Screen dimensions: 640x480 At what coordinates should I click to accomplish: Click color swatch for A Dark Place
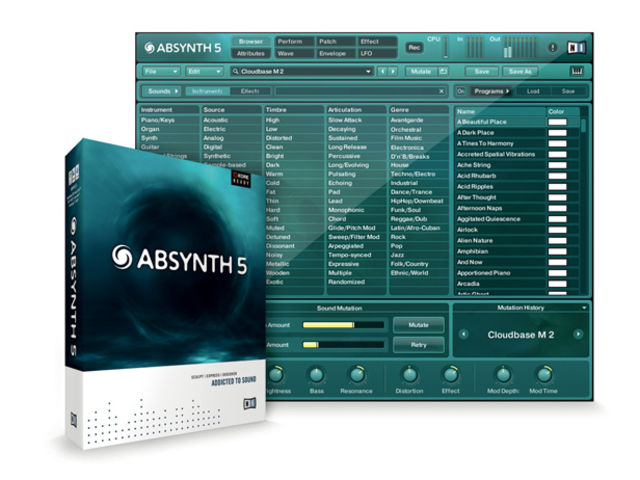tap(557, 133)
